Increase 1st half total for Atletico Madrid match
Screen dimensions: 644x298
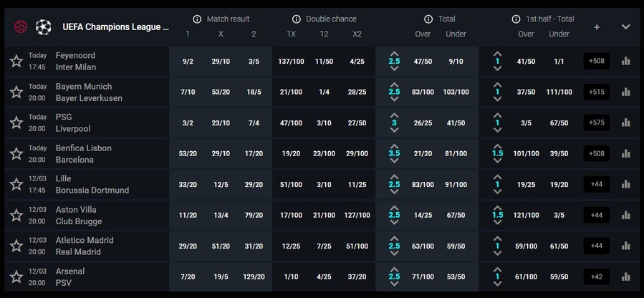coord(497,239)
